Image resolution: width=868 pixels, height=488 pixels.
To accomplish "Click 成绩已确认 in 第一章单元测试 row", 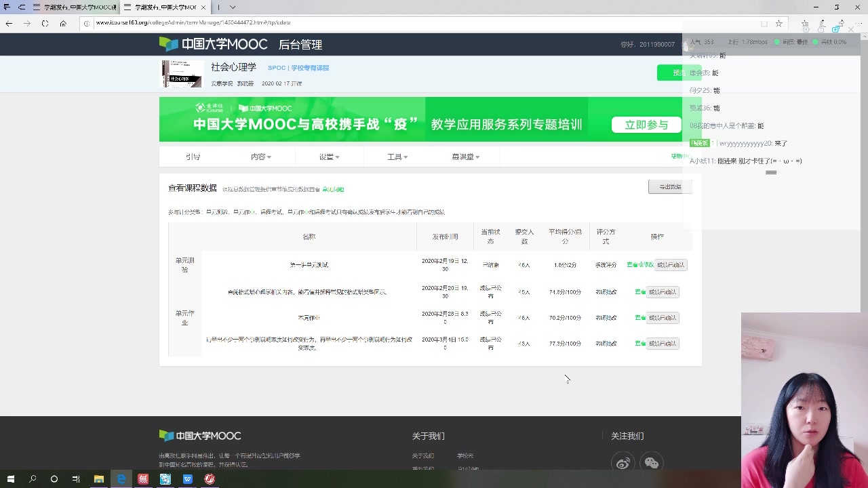I will pyautogui.click(x=671, y=265).
